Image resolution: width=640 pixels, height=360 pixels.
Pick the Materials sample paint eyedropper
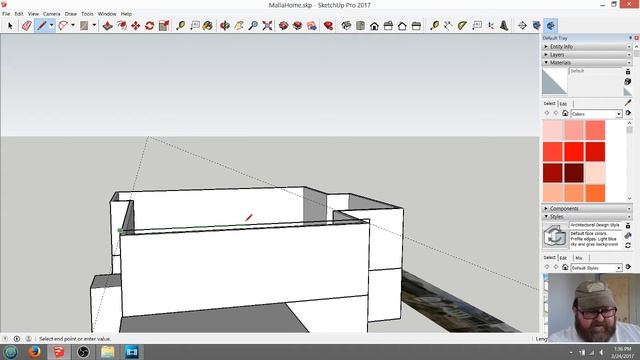coord(628,102)
